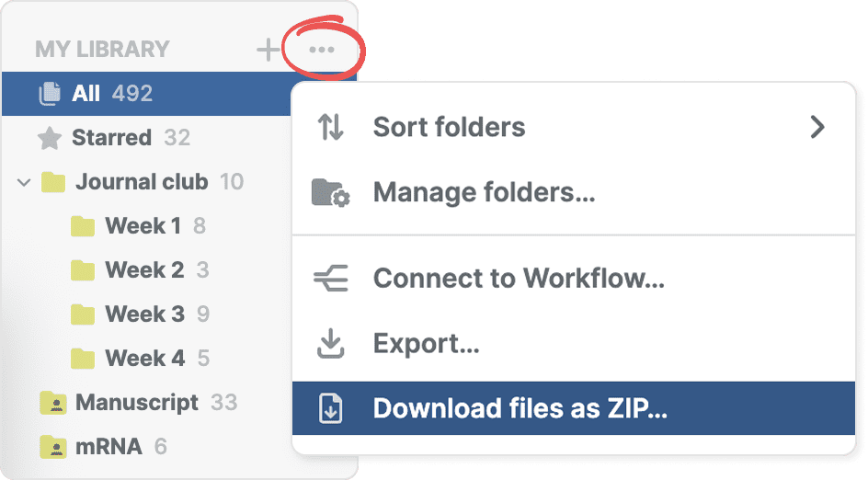
Task: Select the Week 3 folder
Action: click(x=144, y=314)
